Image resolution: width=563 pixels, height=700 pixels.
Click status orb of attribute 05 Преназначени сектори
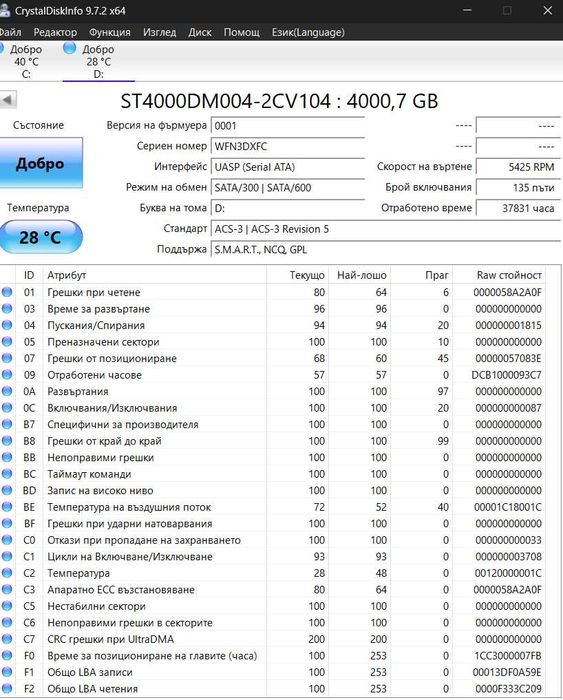(7, 342)
